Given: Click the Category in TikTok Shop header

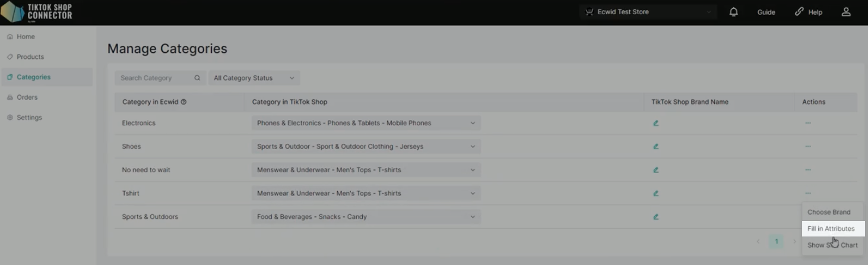Looking at the screenshot, I should click(290, 102).
